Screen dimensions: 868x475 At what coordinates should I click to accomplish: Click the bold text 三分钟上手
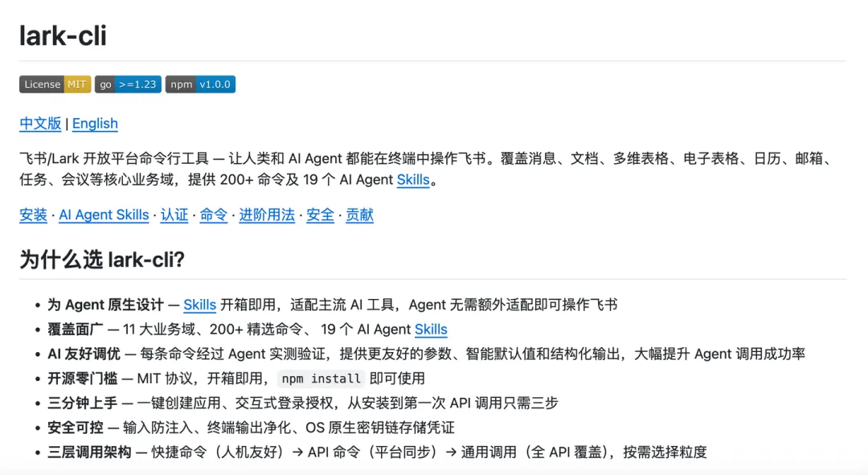(x=83, y=403)
